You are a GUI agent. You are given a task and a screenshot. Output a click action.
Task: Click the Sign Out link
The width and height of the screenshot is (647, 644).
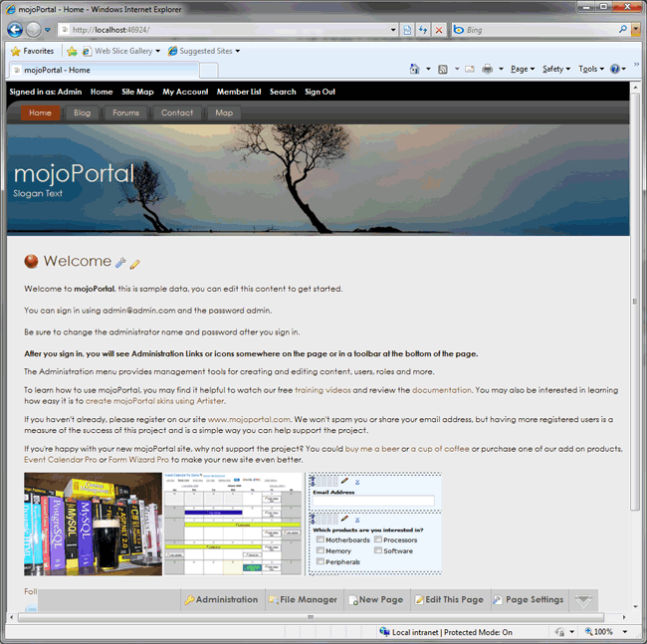coord(320,92)
